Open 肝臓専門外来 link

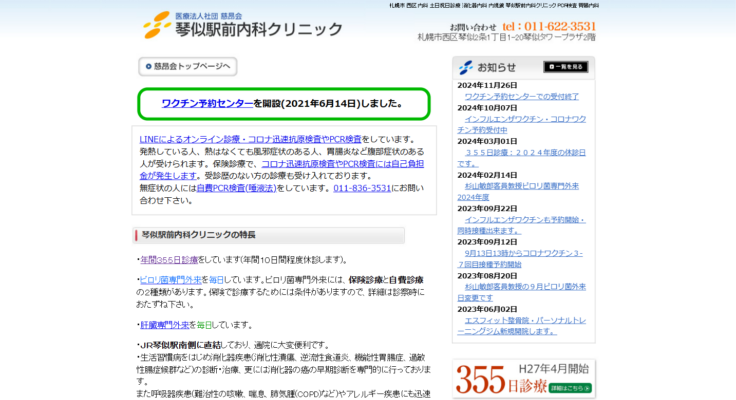(165, 325)
